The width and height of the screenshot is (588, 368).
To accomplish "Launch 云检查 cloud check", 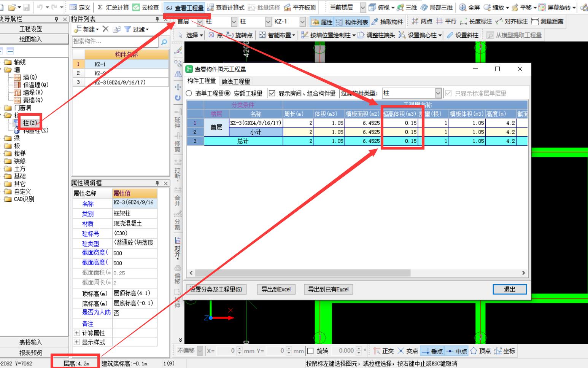I will [x=146, y=7].
